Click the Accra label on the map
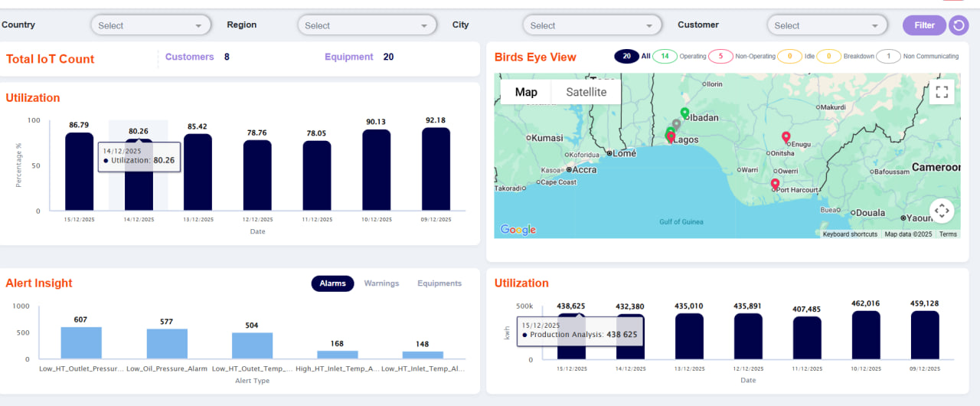980x406 pixels. click(x=584, y=169)
